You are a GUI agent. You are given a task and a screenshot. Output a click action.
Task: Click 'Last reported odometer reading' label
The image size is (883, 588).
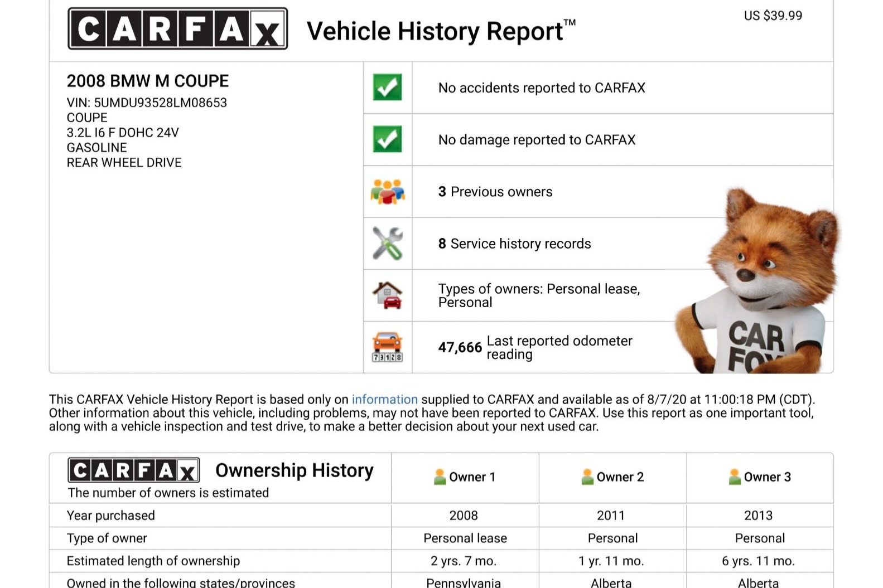[559, 347]
